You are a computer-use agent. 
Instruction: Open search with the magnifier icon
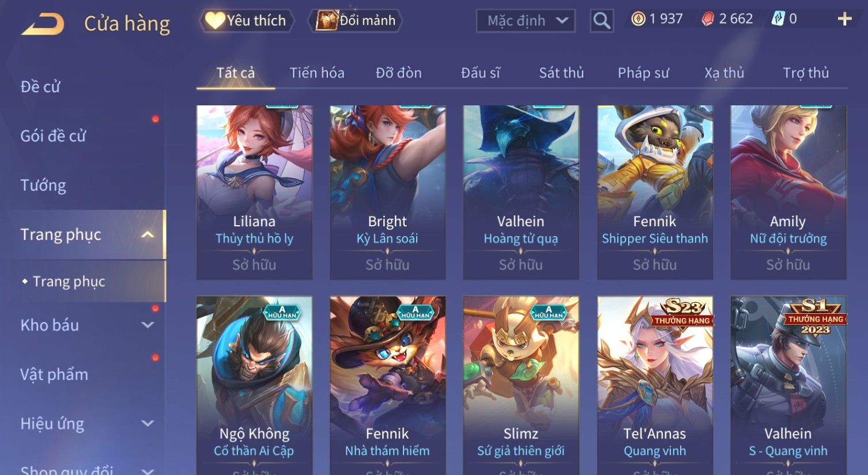point(602,21)
